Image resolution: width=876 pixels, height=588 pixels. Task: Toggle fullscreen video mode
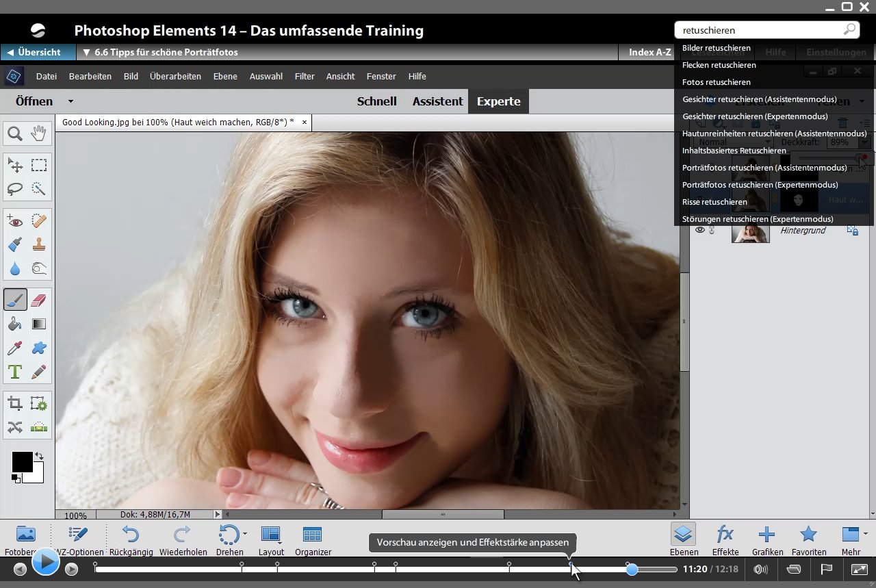pyautogui.click(x=859, y=569)
